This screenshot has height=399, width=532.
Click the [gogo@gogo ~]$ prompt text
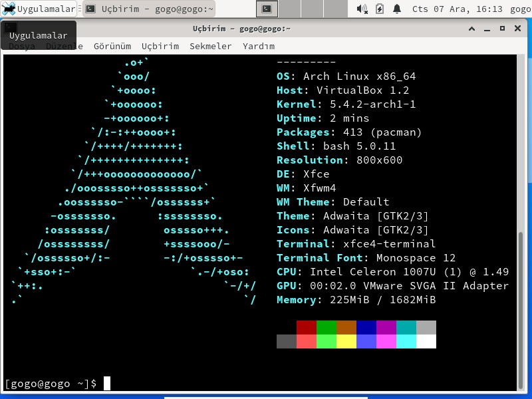[x=51, y=384]
